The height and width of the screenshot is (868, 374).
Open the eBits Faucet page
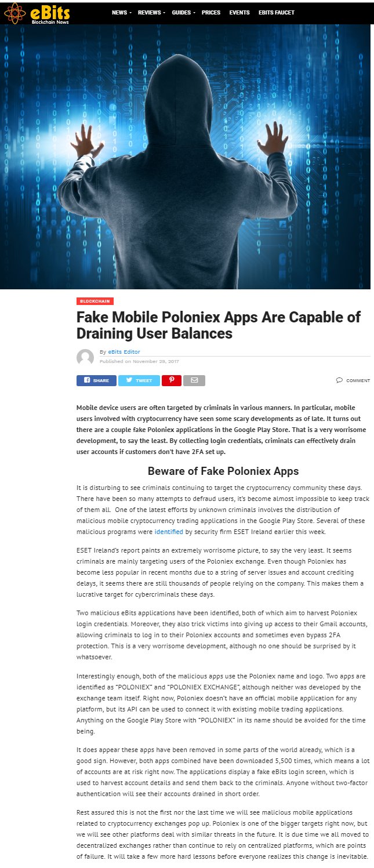click(x=277, y=13)
